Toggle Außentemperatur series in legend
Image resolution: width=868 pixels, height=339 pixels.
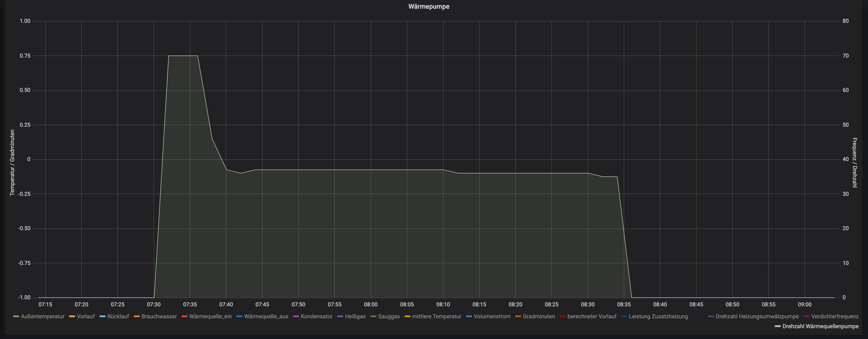coord(42,316)
